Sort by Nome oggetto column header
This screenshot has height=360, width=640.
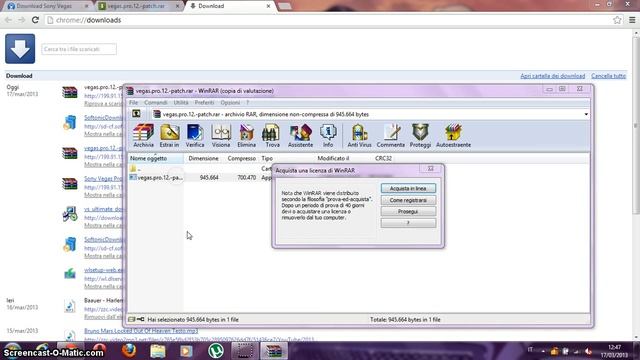coord(156,158)
